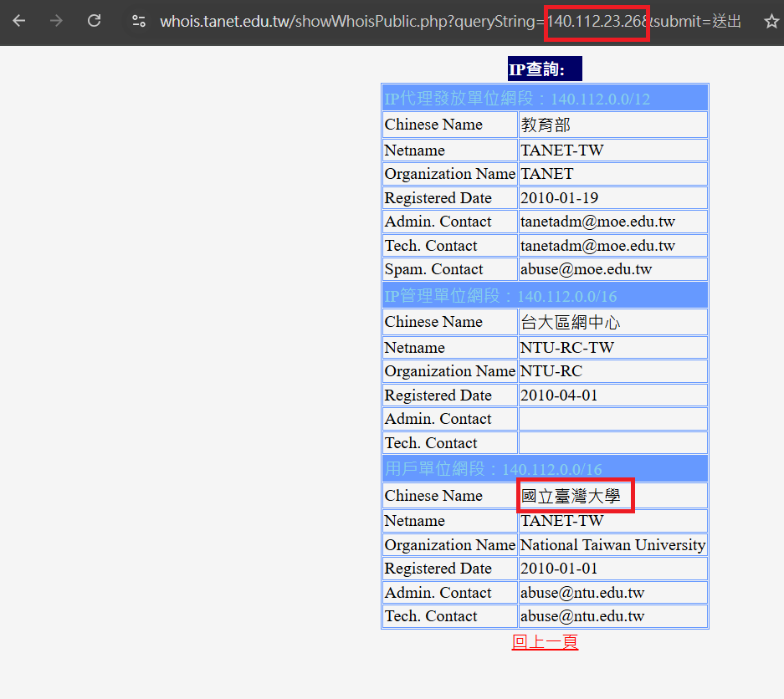784x699 pixels.
Task: Click Admin. Contact tanetadm@moe.edu.tw
Action: [x=613, y=222]
